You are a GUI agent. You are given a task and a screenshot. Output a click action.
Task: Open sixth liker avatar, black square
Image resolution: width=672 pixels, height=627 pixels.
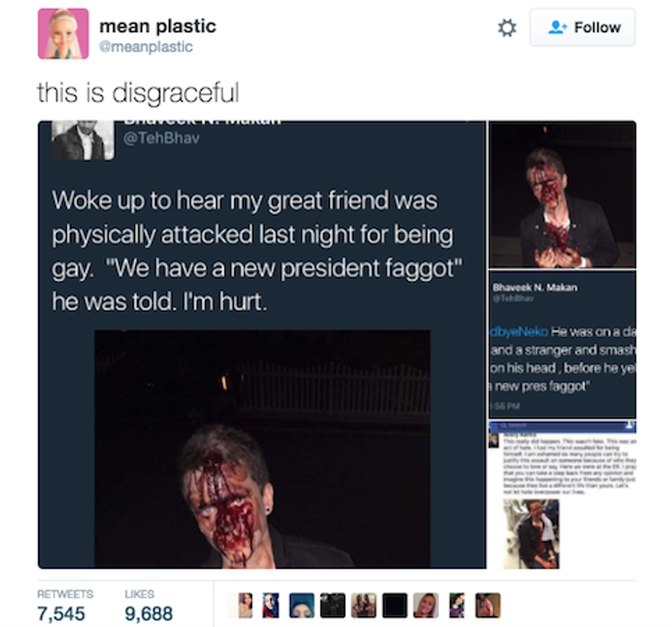395,605
